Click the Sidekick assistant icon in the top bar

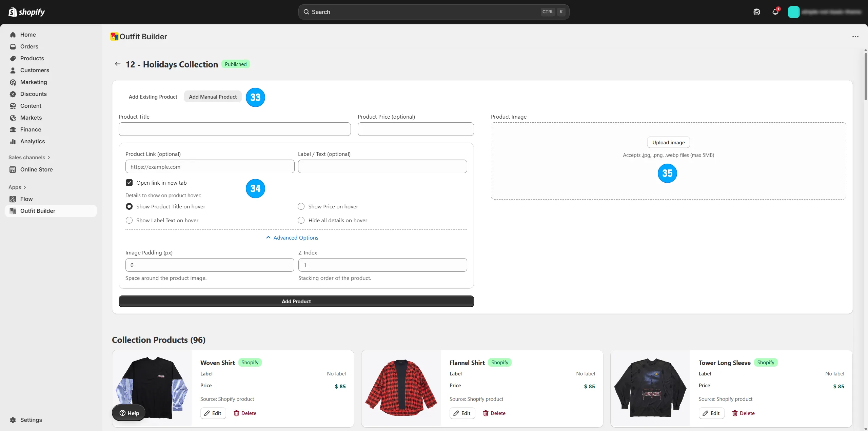756,12
